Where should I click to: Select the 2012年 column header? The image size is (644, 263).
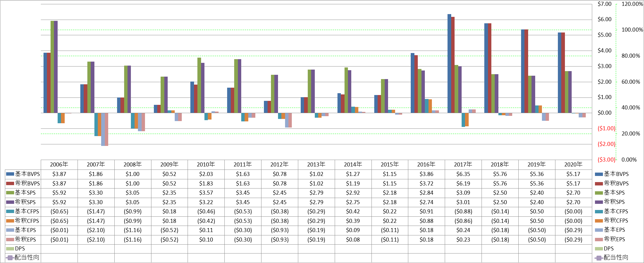280,165
